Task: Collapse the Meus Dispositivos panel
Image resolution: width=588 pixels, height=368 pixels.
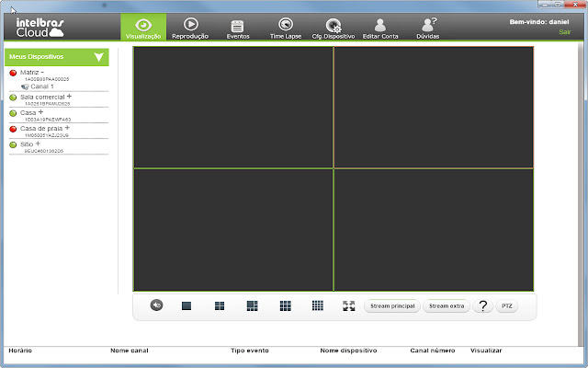Action: (x=98, y=57)
